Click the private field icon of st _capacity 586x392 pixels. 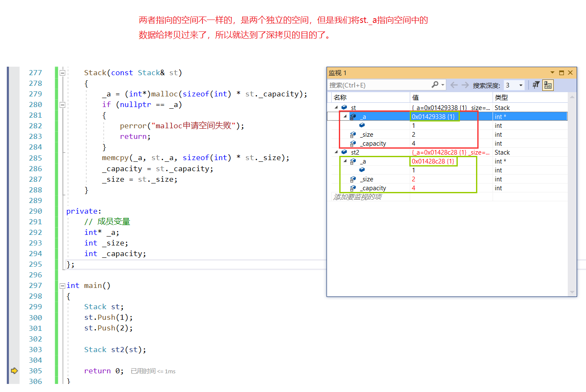(x=353, y=144)
